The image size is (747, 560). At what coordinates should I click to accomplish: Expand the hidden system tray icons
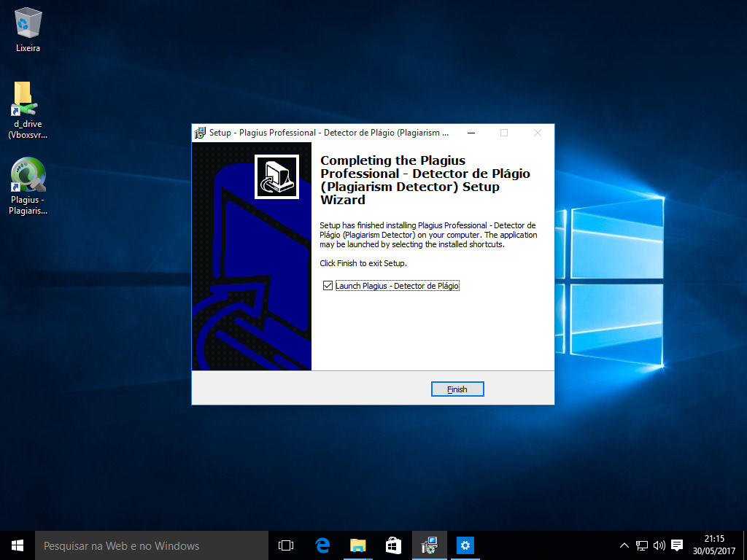[x=624, y=545]
